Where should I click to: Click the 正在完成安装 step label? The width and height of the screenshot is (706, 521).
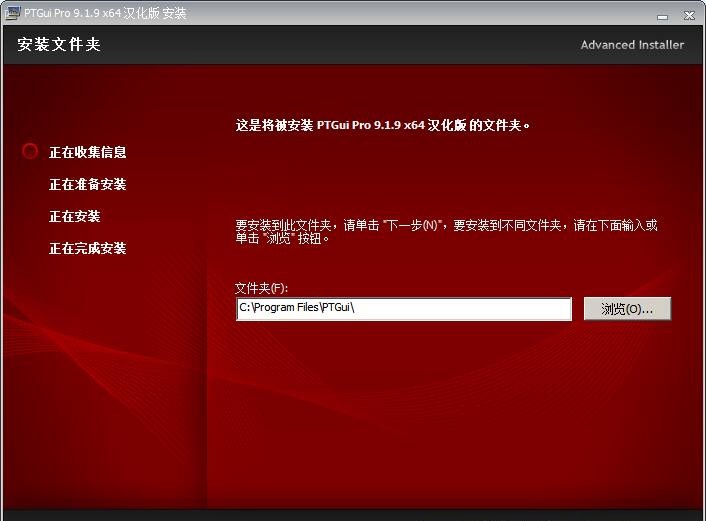[x=88, y=248]
